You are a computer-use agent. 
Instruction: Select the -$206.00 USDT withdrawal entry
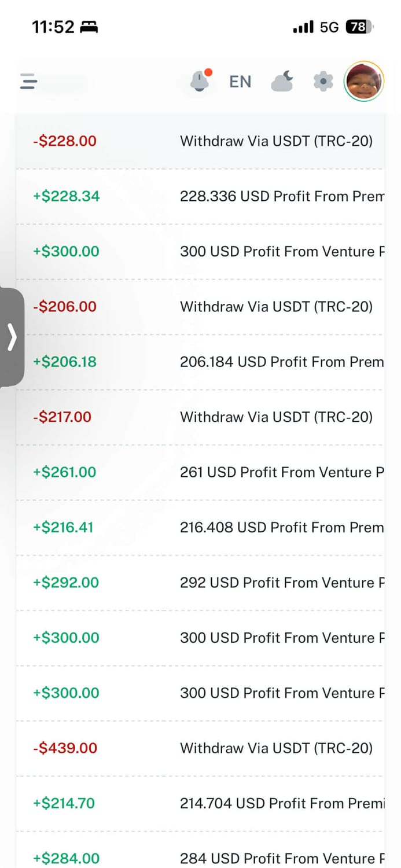coord(200,307)
